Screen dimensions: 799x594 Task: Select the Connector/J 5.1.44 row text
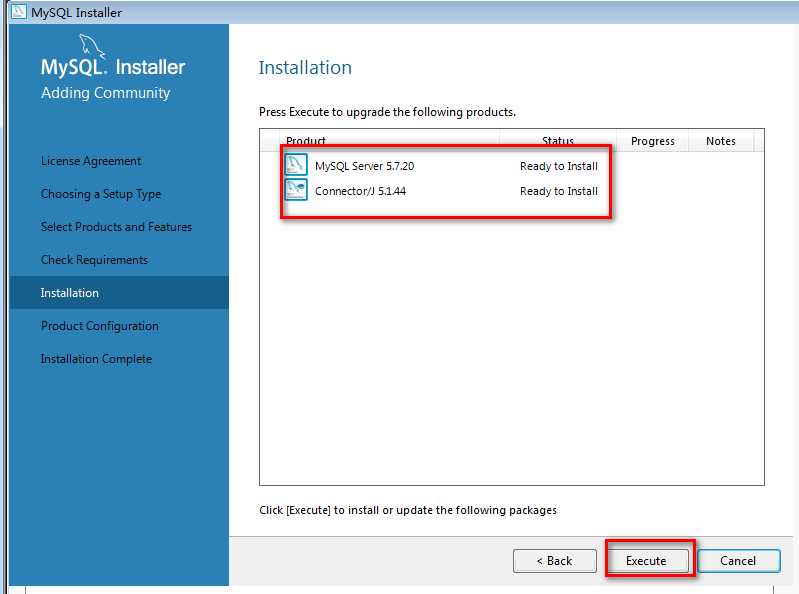point(360,191)
